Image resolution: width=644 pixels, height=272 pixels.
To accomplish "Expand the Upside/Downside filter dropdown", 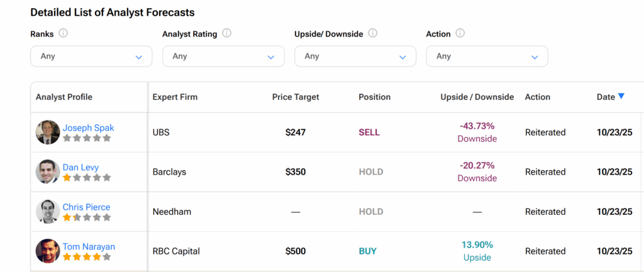I will point(355,57).
